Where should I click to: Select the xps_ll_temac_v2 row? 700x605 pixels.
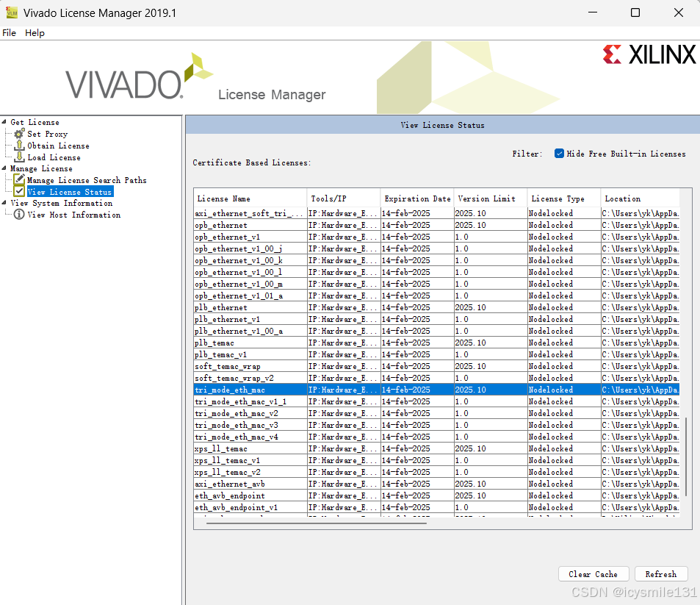436,472
